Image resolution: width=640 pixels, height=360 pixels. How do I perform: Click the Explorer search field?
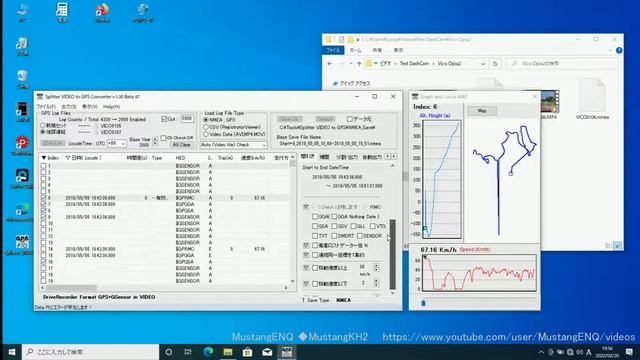(562, 64)
